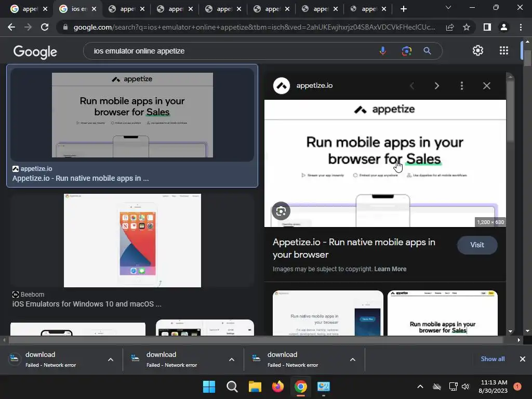Open the Google apps grid
The image size is (532, 399).
(x=504, y=50)
